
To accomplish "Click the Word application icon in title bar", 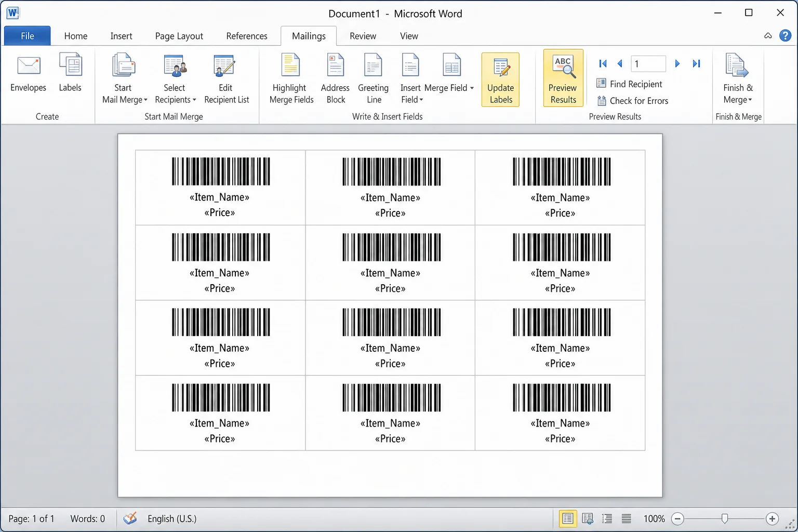I will [12, 13].
